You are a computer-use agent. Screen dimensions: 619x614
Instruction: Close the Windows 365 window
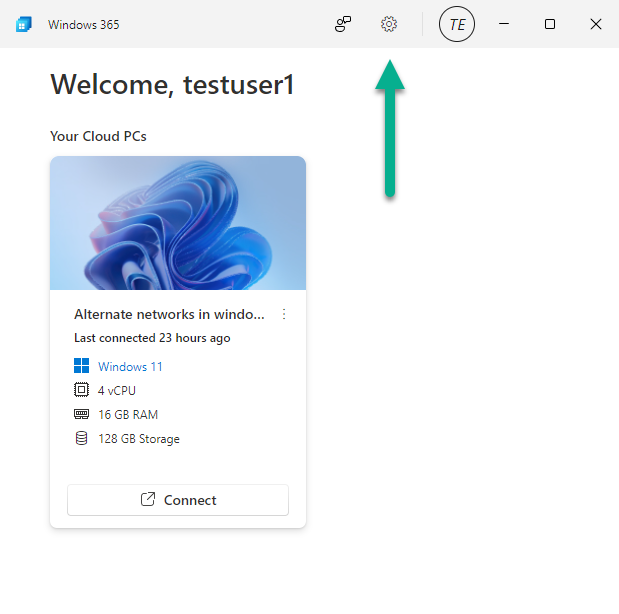[596, 24]
